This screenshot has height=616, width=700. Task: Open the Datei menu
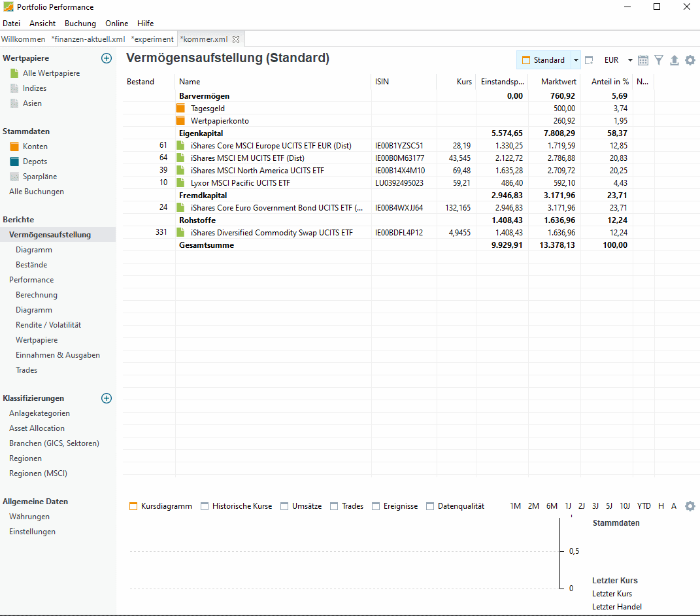12,24
